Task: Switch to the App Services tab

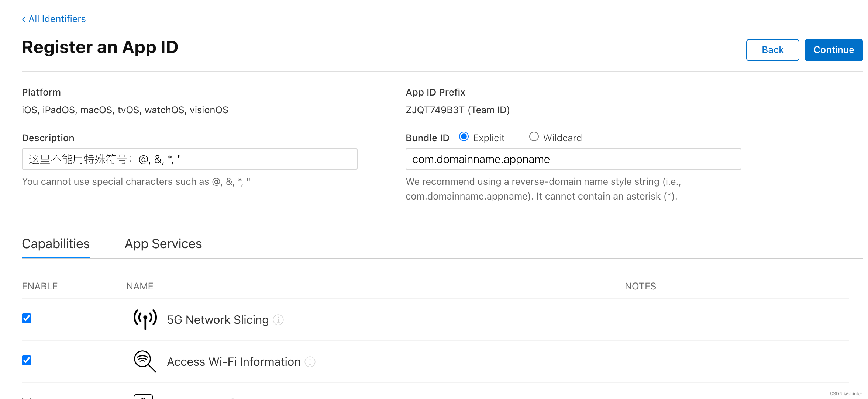Action: point(163,244)
